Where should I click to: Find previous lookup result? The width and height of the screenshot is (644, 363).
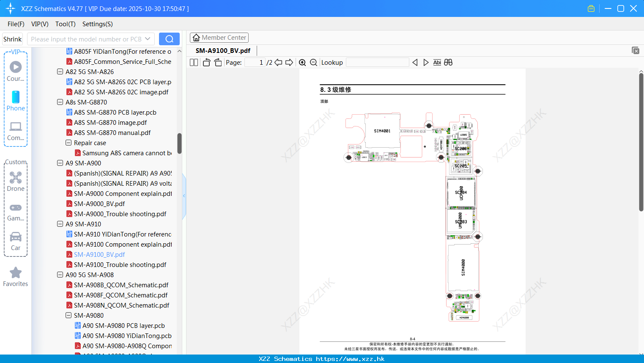click(x=415, y=62)
